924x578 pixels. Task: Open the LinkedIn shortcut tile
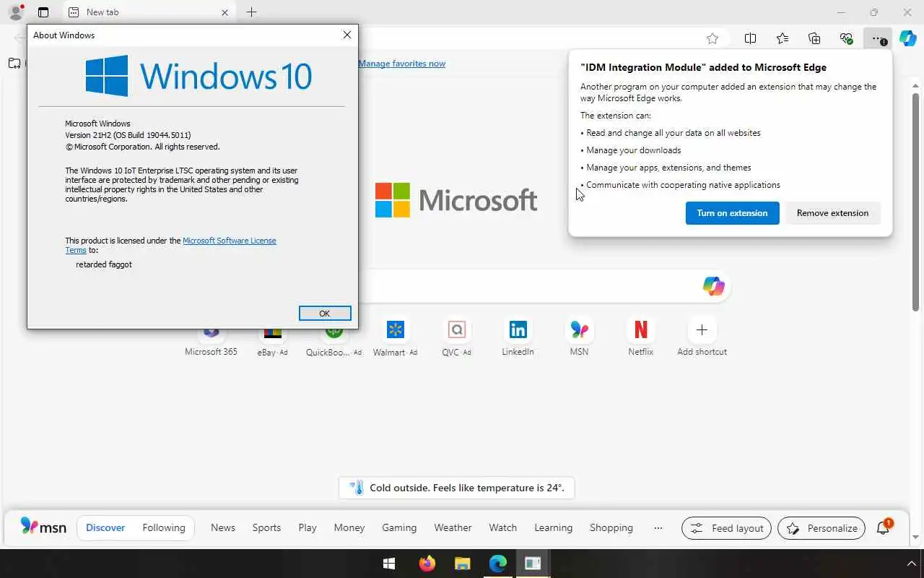tap(518, 338)
